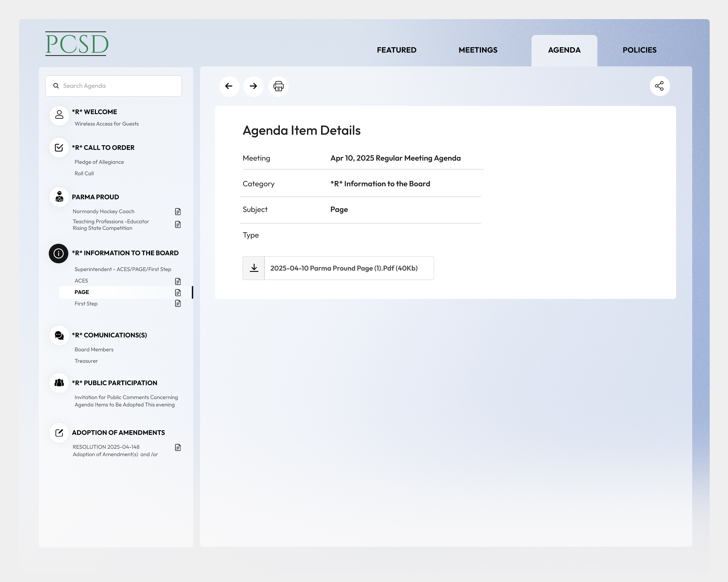Select the ACES agenda item

(81, 281)
